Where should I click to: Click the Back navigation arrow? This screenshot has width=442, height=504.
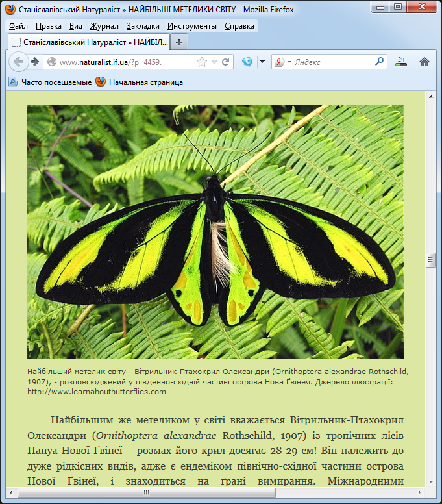point(18,62)
